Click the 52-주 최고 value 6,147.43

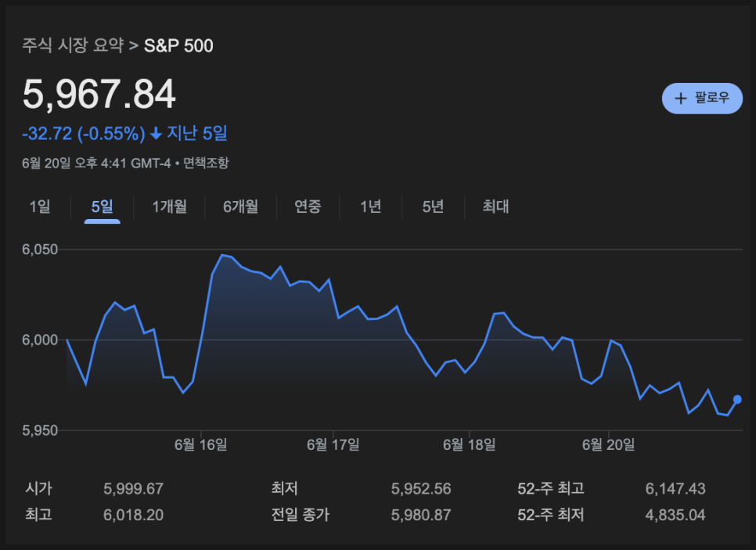click(675, 489)
